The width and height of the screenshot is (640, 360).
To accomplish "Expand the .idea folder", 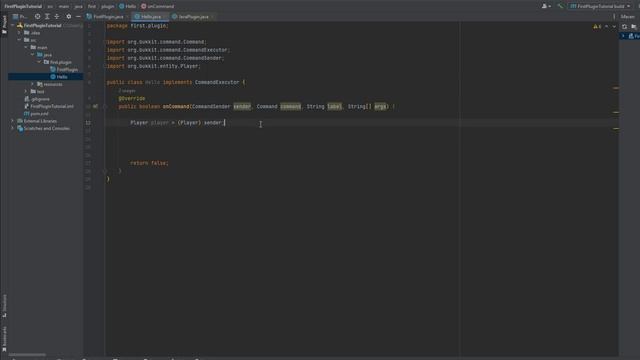I will 19,33.
